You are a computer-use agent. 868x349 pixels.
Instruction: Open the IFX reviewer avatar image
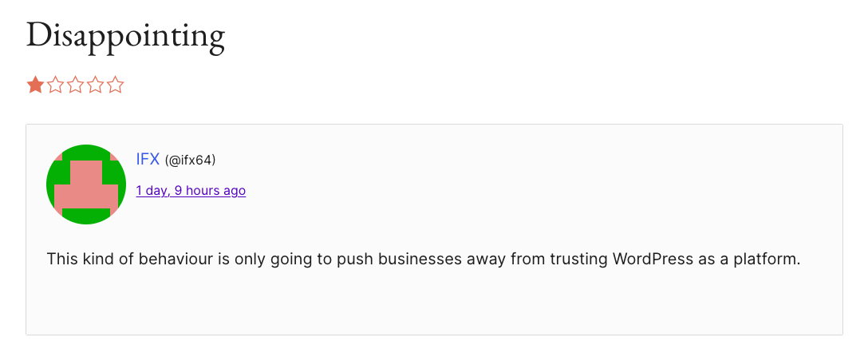point(86,184)
